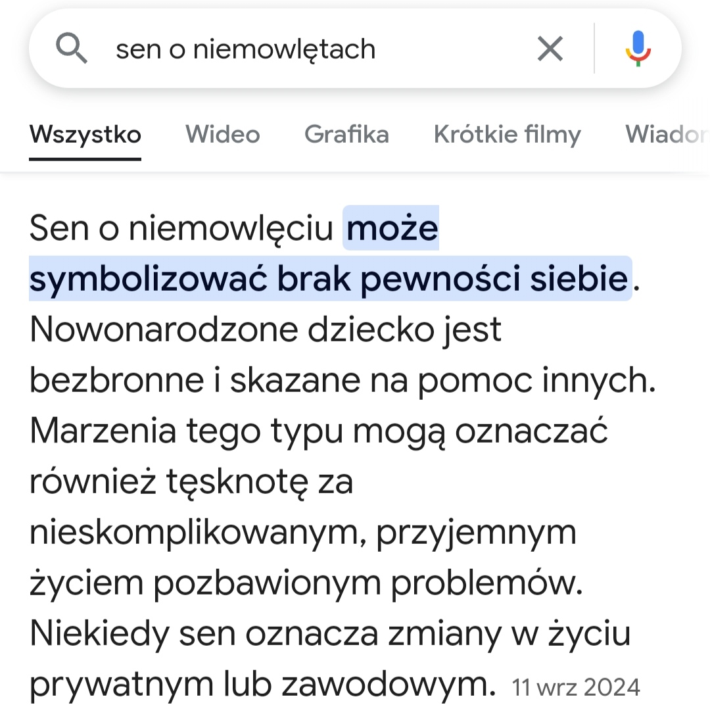
Task: Tap the closing words 'prywatnym lub zawodowym'
Action: coord(263,685)
